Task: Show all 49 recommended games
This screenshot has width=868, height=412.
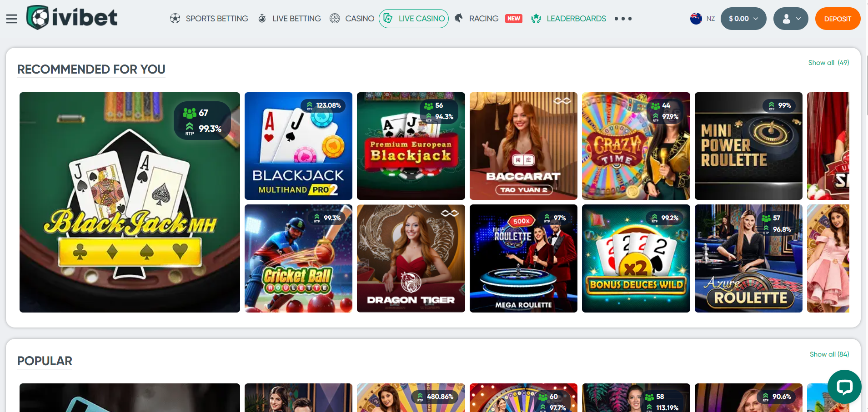Action: [828, 63]
